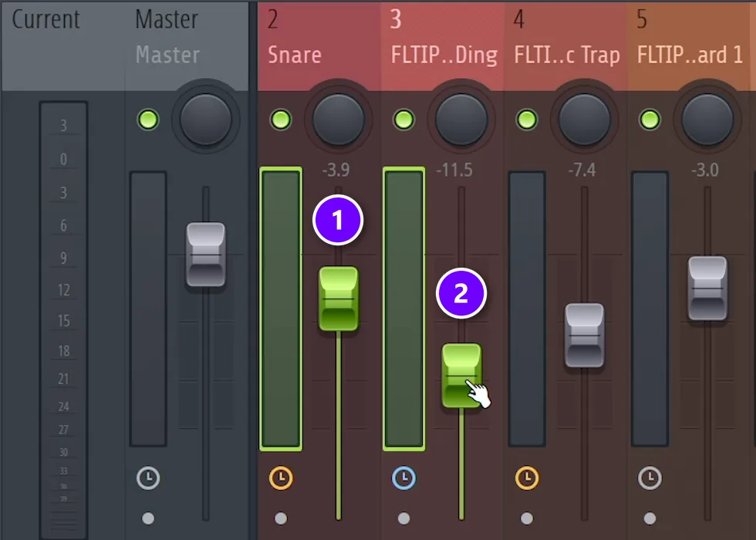Grab the Snare green volume fader
This screenshot has height=540, width=756.
click(x=339, y=299)
